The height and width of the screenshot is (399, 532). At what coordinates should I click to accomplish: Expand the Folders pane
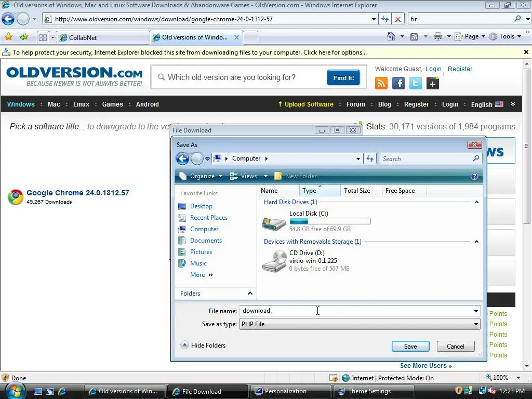tap(250, 293)
